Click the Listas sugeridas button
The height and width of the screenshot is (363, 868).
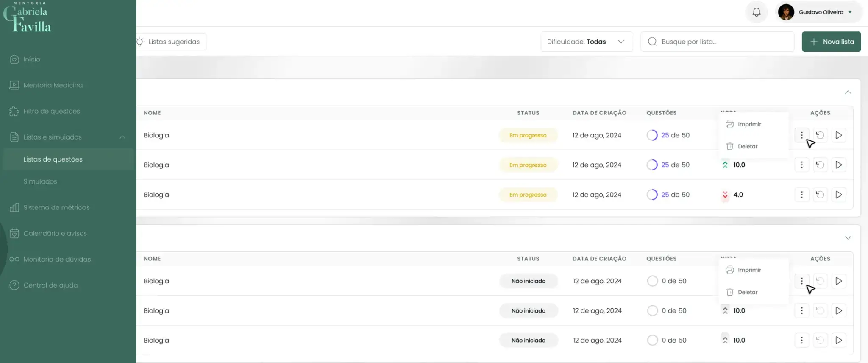(x=170, y=42)
